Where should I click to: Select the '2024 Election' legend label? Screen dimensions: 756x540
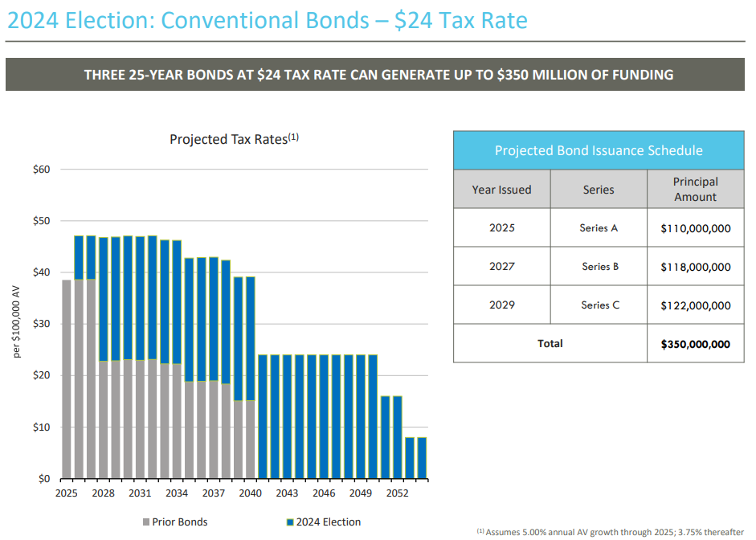coord(329,522)
